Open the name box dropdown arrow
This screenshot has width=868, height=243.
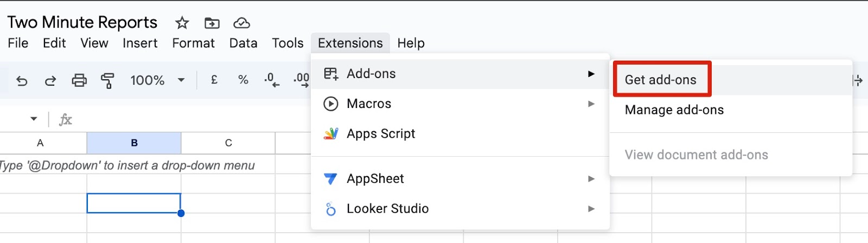[x=34, y=119]
